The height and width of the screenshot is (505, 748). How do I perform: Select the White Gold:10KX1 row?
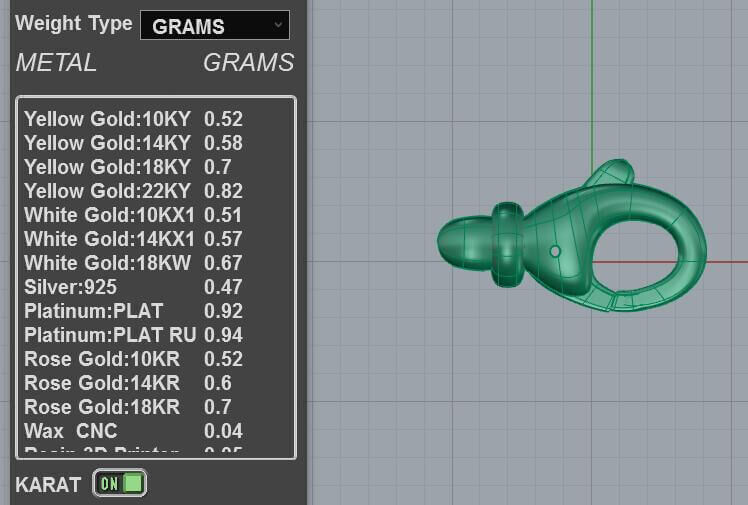[134, 215]
